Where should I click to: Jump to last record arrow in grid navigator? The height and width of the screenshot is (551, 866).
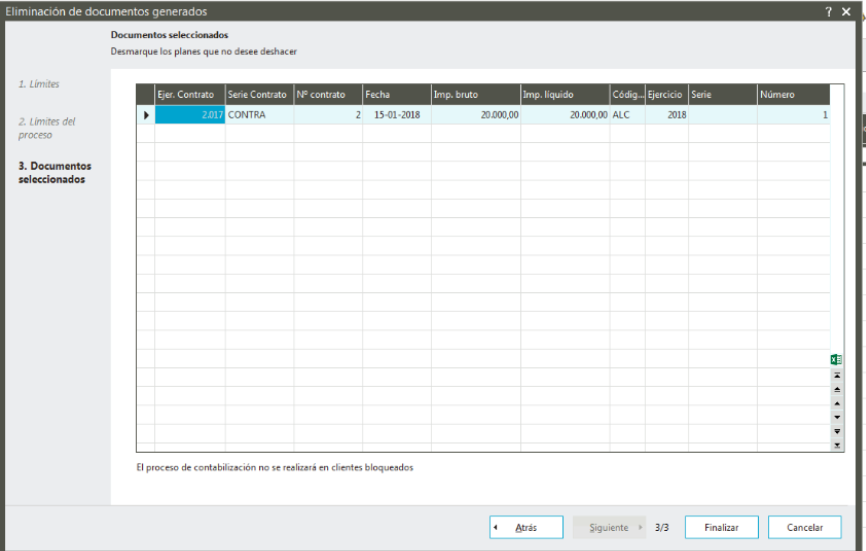click(837, 445)
